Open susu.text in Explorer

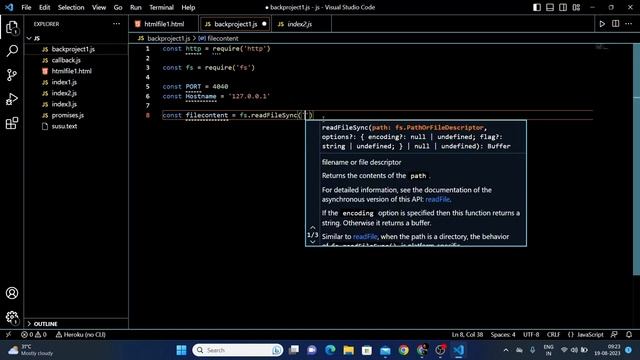coord(76,126)
